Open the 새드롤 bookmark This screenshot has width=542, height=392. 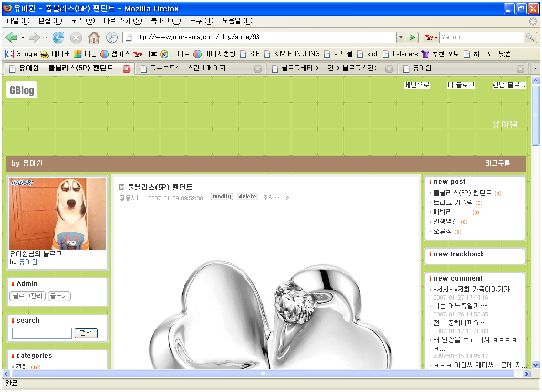pyautogui.click(x=338, y=54)
